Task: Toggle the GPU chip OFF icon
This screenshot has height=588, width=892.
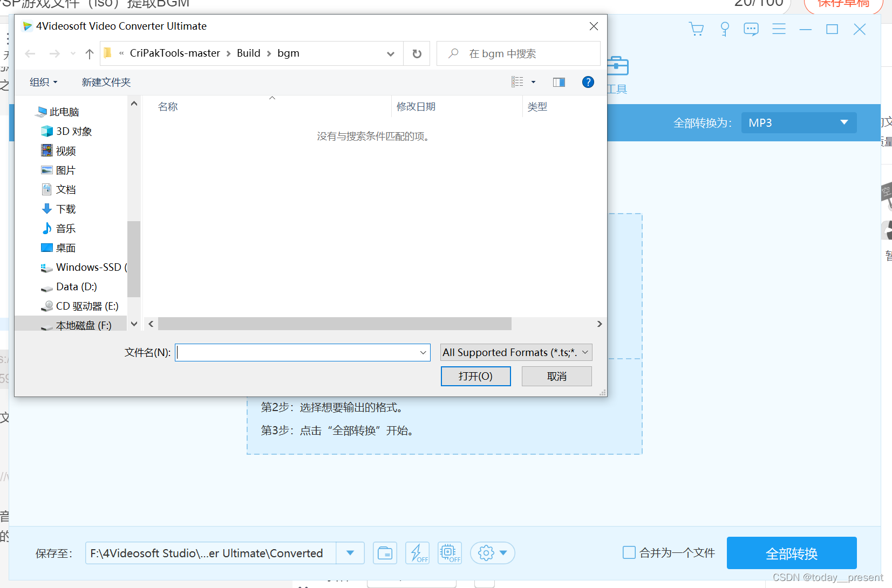Action: click(450, 553)
